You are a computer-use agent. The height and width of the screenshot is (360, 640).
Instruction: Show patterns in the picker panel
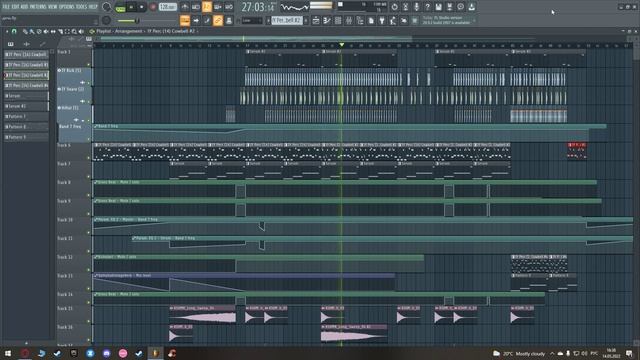11,44
